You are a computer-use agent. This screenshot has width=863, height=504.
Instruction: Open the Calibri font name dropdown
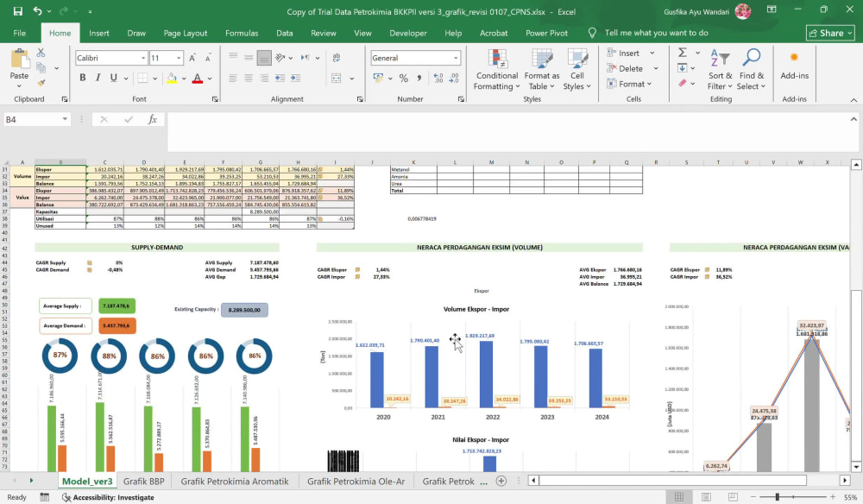pyautogui.click(x=143, y=58)
